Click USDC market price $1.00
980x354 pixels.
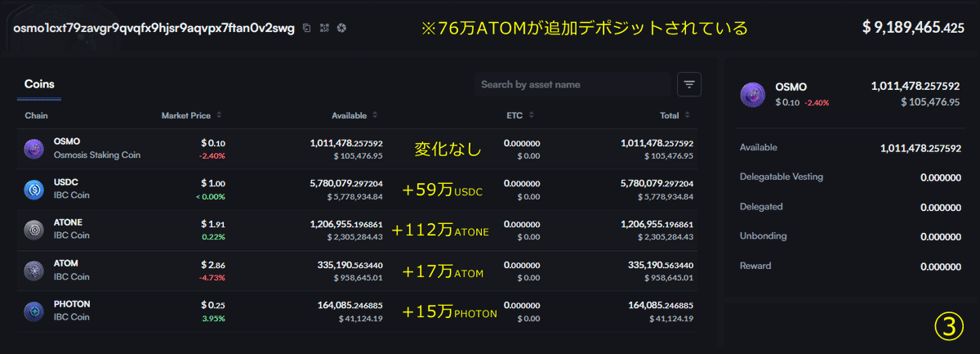[x=212, y=183]
